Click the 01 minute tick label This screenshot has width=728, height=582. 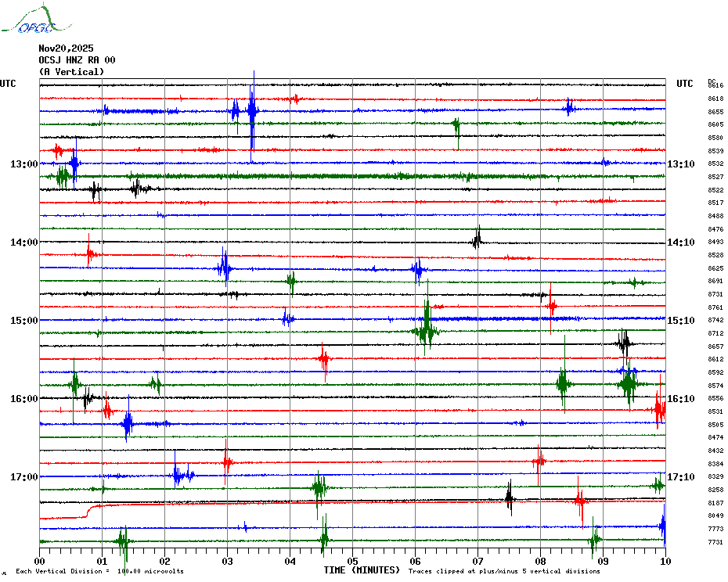[102, 561]
